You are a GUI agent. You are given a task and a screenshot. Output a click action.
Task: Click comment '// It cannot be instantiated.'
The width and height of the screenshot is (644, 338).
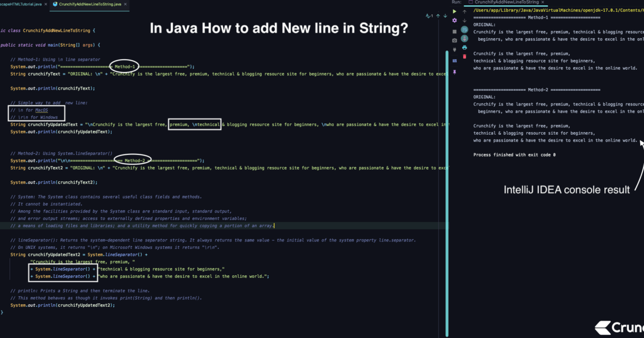[46, 204]
